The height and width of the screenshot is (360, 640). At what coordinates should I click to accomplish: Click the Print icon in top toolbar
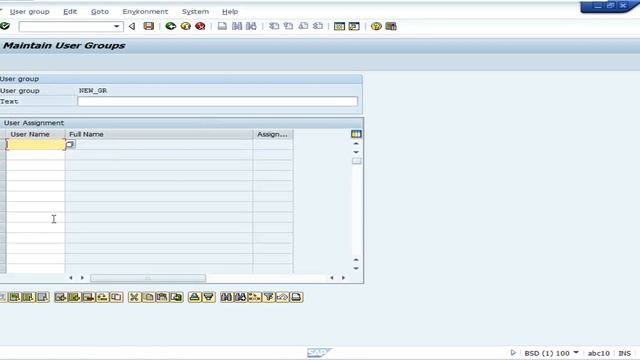tap(222, 26)
